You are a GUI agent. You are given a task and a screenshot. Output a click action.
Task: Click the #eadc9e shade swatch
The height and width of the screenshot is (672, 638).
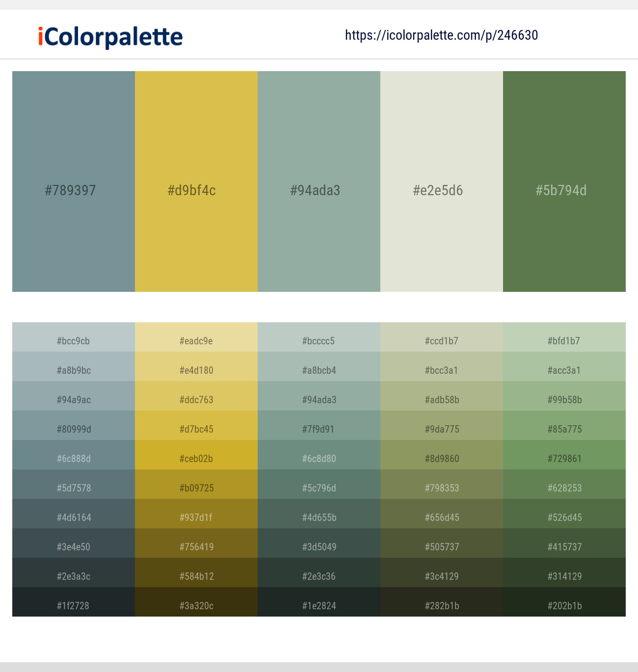[196, 341]
